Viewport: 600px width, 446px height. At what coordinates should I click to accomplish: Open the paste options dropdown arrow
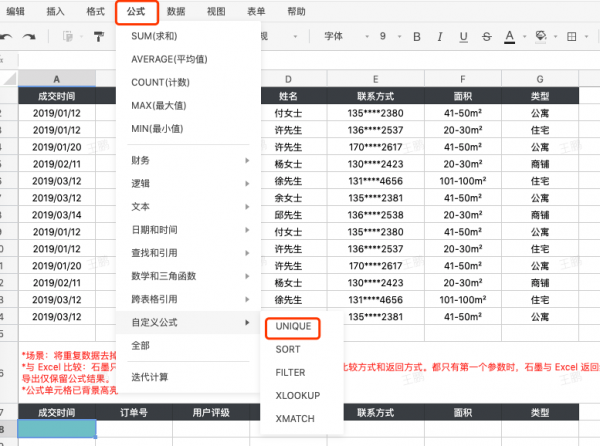point(82,37)
